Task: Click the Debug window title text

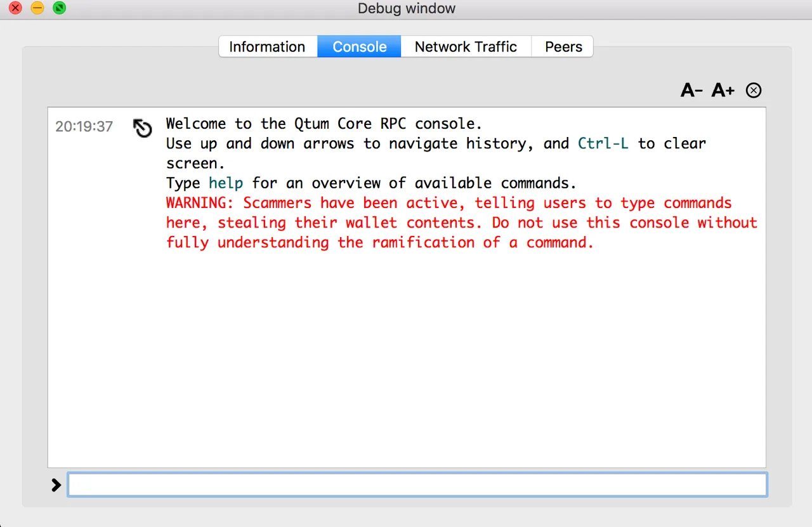Action: click(407, 9)
